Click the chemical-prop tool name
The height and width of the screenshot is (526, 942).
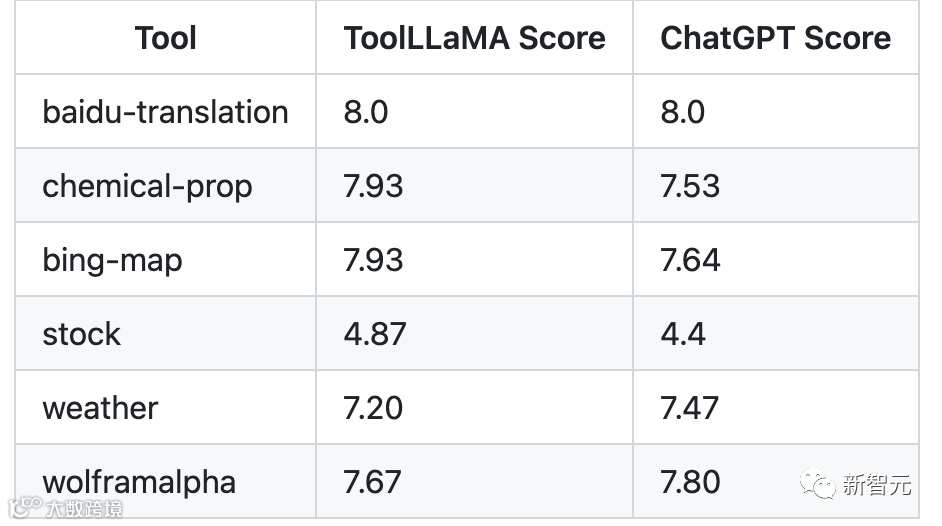click(x=147, y=186)
